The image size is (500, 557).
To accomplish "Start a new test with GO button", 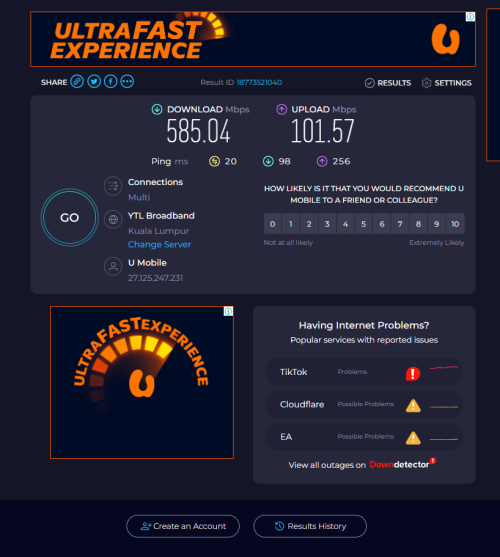I will 70,217.
